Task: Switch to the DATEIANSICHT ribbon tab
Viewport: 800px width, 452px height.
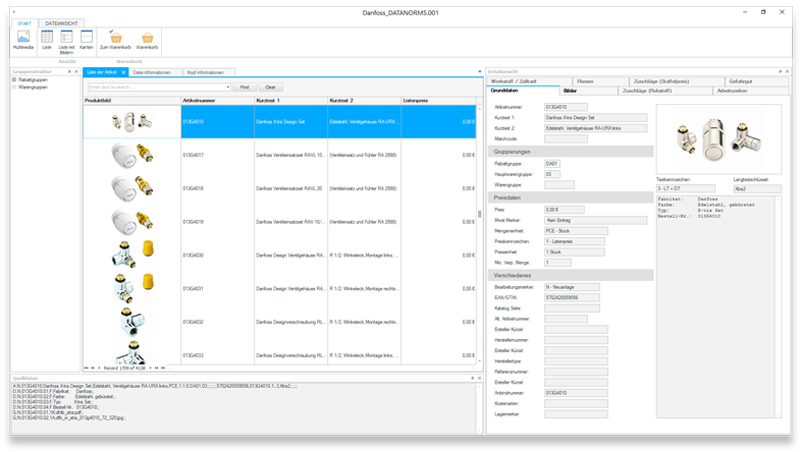Action: (x=61, y=23)
